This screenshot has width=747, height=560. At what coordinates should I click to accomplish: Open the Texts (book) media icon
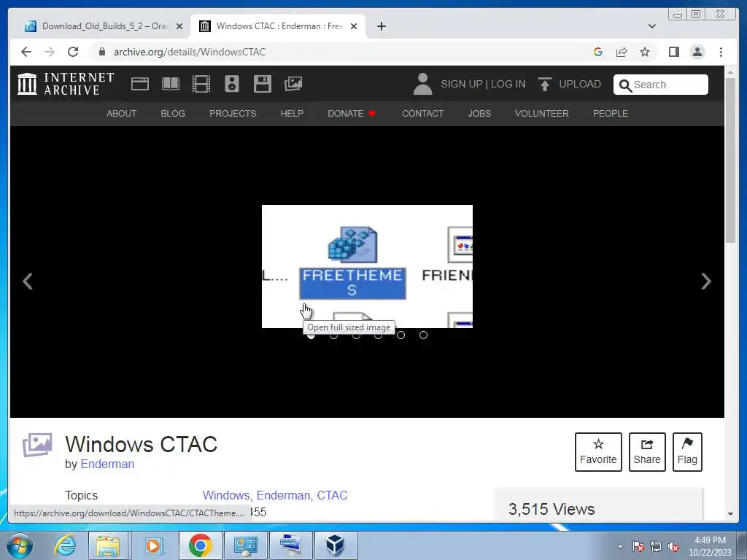pos(171,84)
